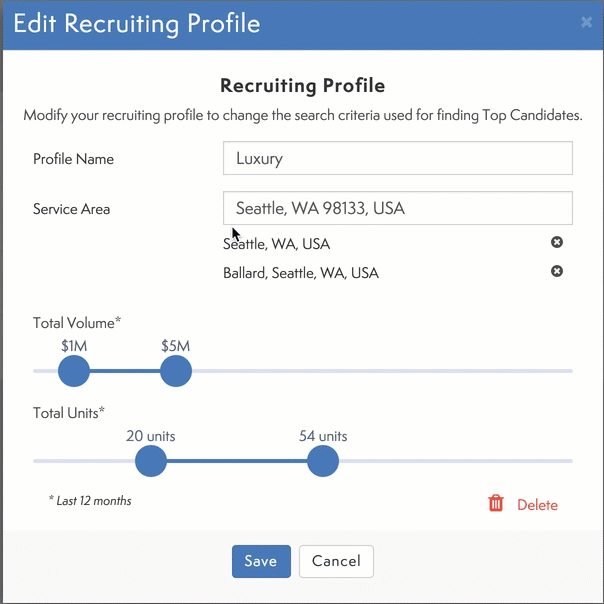Click the Recruiting Profile heading

pos(302,86)
